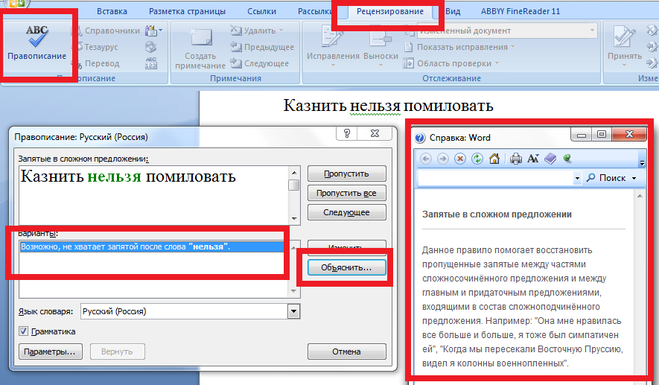Click the set language globe icon
This screenshot has width=659, height=385.
151,47
